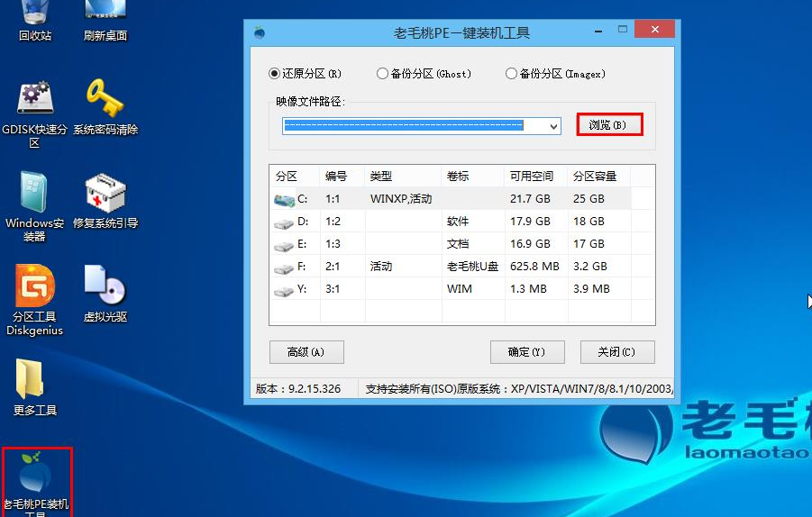Click the 浏览(B) browse button
Image resolution: width=812 pixels, height=517 pixels.
[x=609, y=124]
